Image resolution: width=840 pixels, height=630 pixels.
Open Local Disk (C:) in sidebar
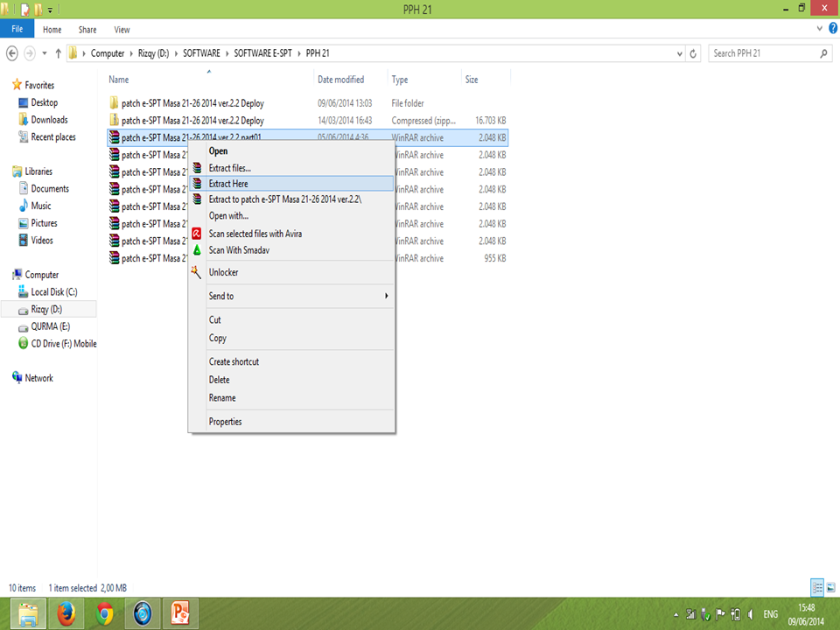coord(53,292)
